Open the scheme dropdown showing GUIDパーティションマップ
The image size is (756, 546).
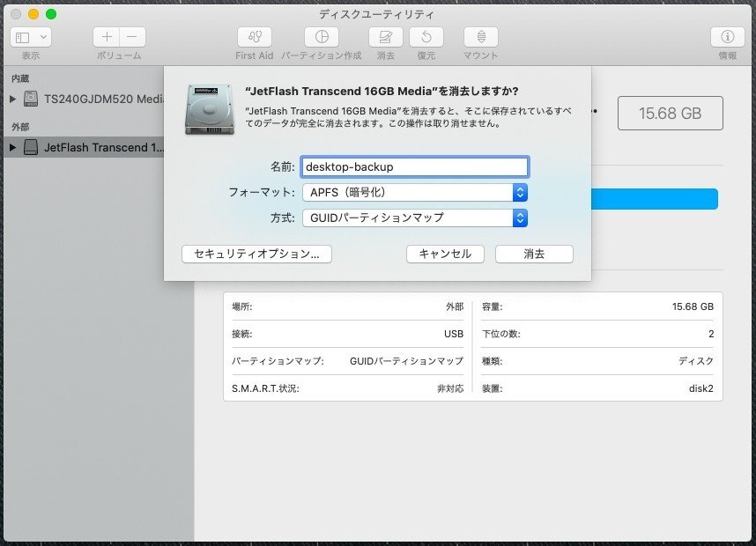(x=415, y=218)
